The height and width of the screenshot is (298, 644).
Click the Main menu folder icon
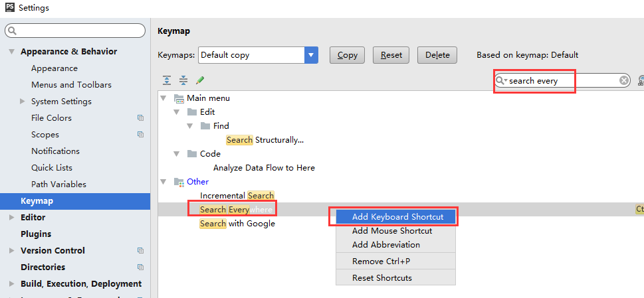[x=179, y=98]
